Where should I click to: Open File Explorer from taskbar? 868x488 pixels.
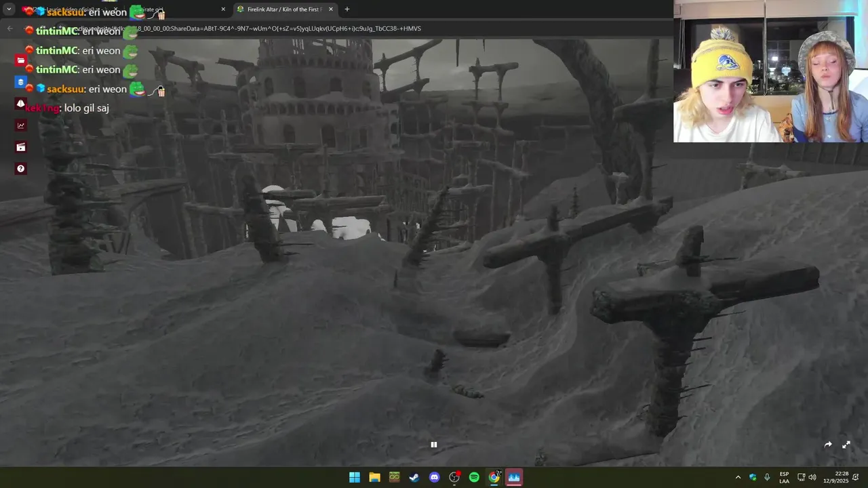pyautogui.click(x=374, y=477)
